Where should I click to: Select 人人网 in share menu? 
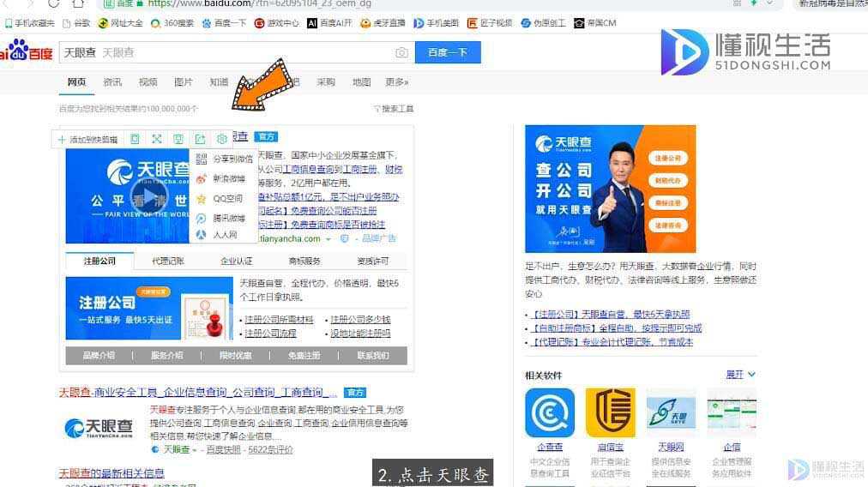click(x=217, y=235)
